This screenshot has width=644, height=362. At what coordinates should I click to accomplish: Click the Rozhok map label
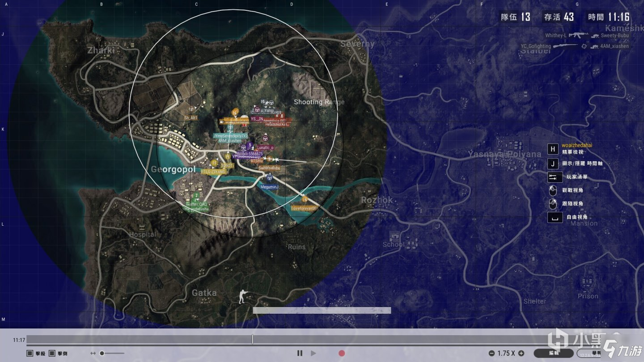(377, 200)
